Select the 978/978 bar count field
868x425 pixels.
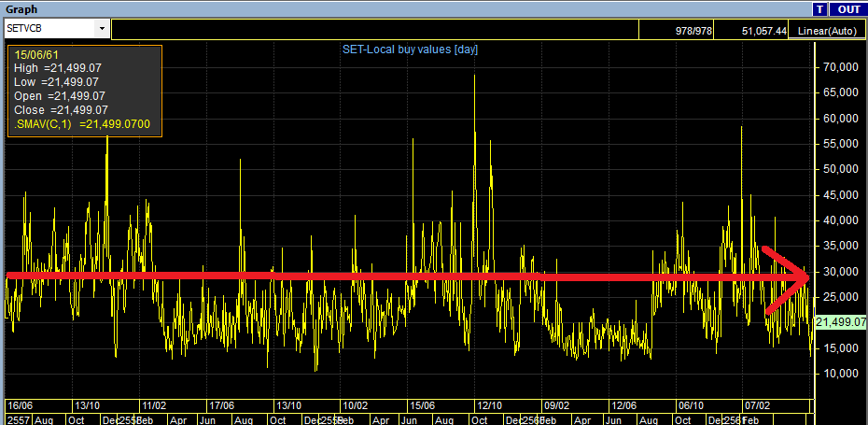tap(677, 31)
